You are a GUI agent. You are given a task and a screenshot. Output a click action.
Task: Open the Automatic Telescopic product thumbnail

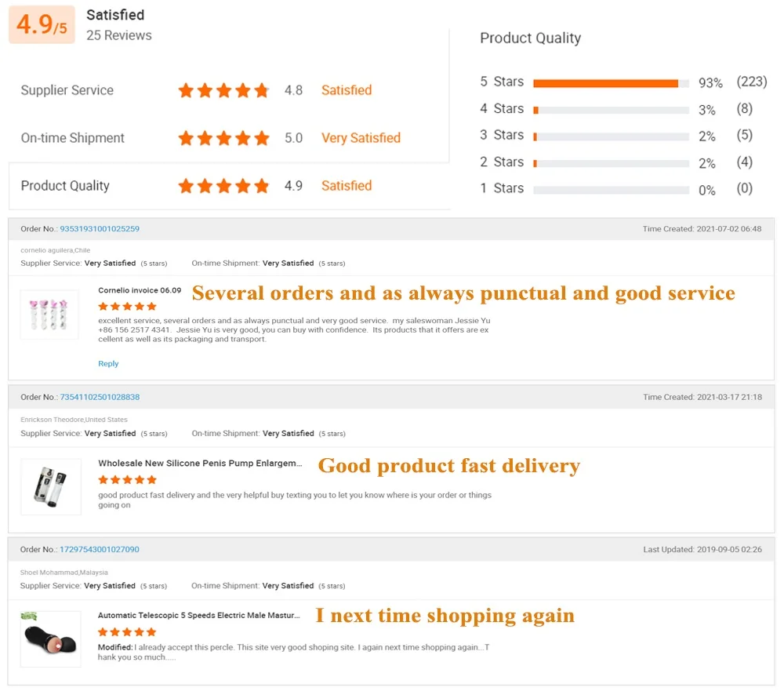click(51, 639)
